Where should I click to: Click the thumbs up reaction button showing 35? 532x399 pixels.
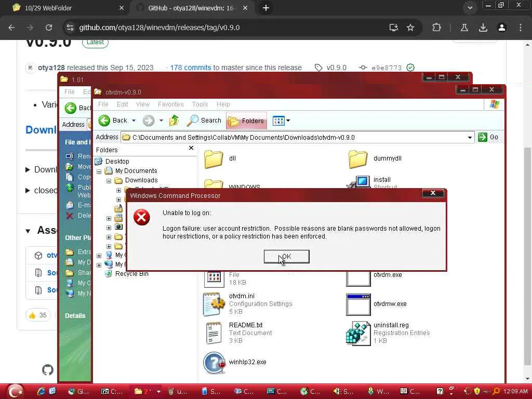pos(38,315)
